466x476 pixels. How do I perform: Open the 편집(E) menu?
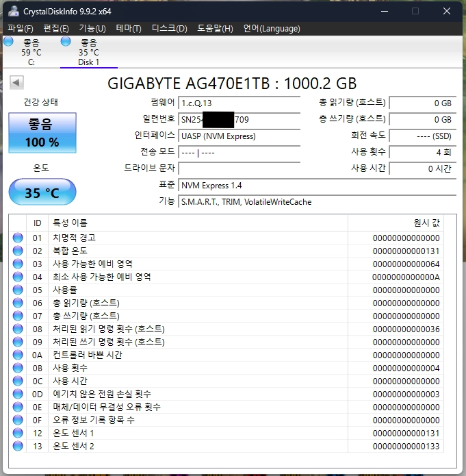point(56,29)
